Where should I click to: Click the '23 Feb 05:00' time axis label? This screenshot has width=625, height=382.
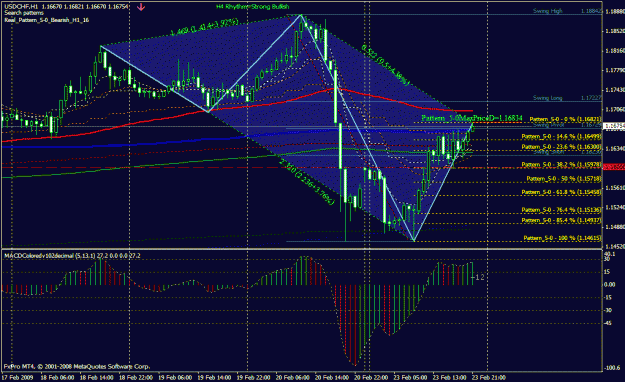coord(410,377)
